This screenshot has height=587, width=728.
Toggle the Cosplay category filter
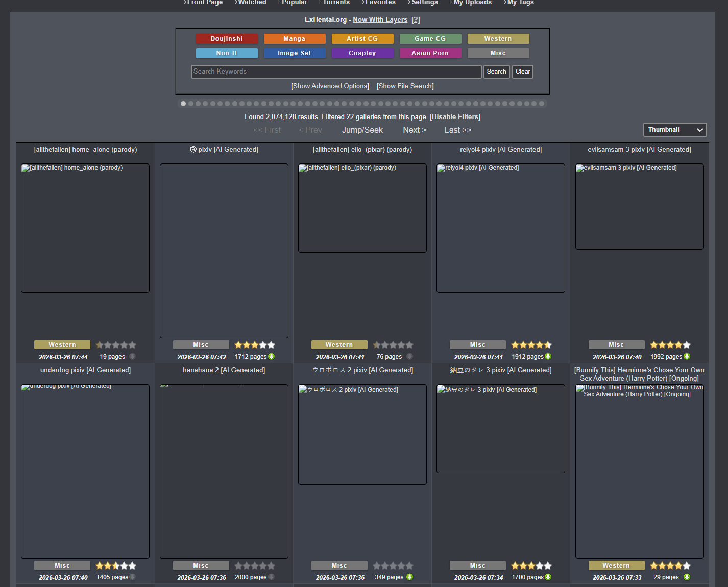[x=362, y=53]
